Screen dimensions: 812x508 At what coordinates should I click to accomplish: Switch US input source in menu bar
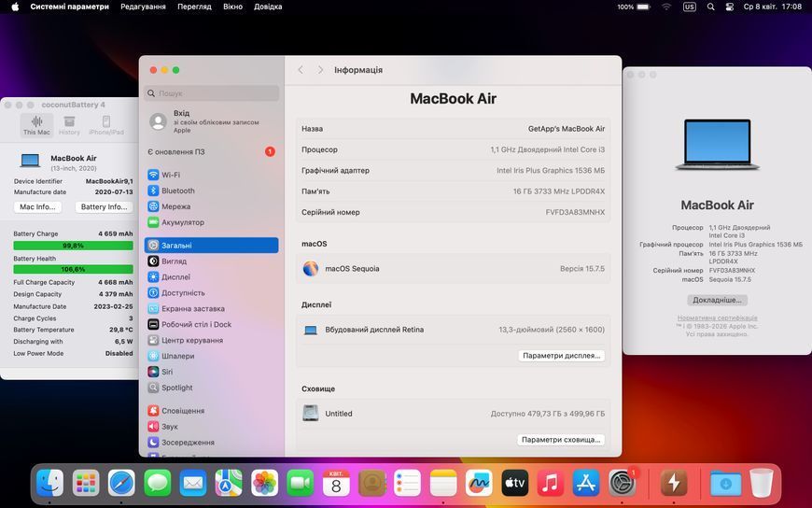(x=690, y=7)
